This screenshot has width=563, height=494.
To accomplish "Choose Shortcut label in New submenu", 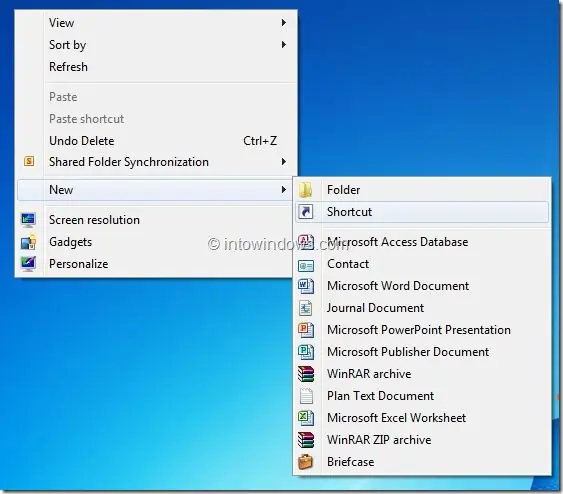I will click(349, 212).
